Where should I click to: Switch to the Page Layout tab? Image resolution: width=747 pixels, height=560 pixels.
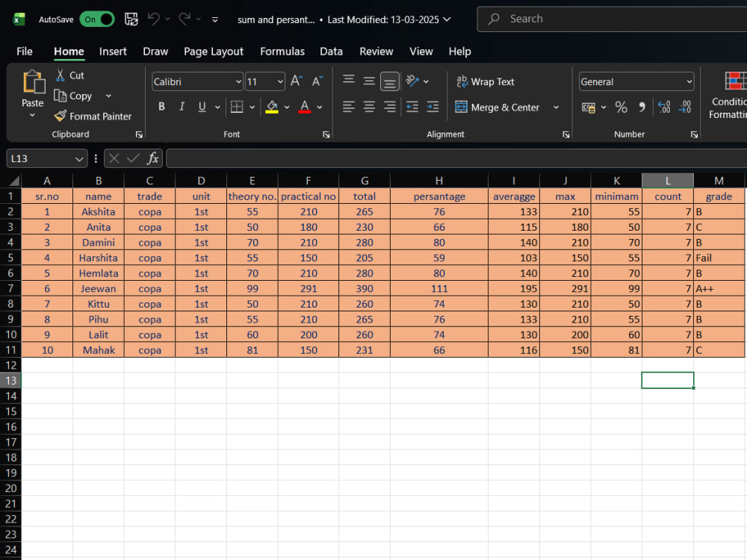pyautogui.click(x=214, y=52)
